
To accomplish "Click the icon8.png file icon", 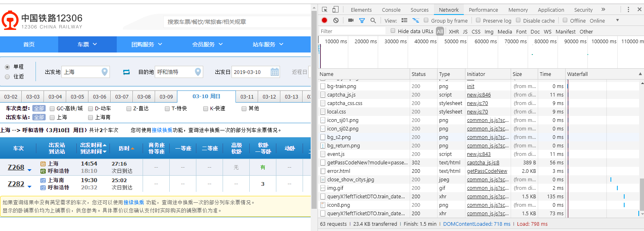I will coord(323,205).
